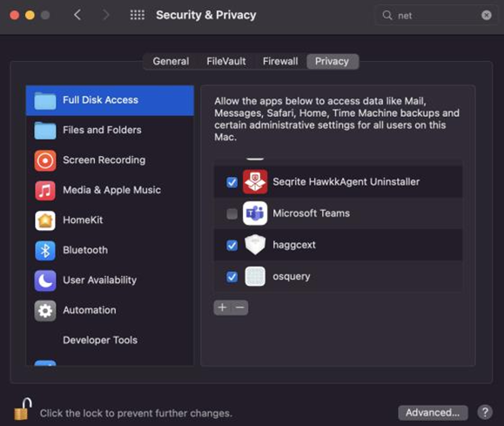The height and width of the screenshot is (426, 504).
Task: Click the lock icon to prevent changes
Action: 23,409
